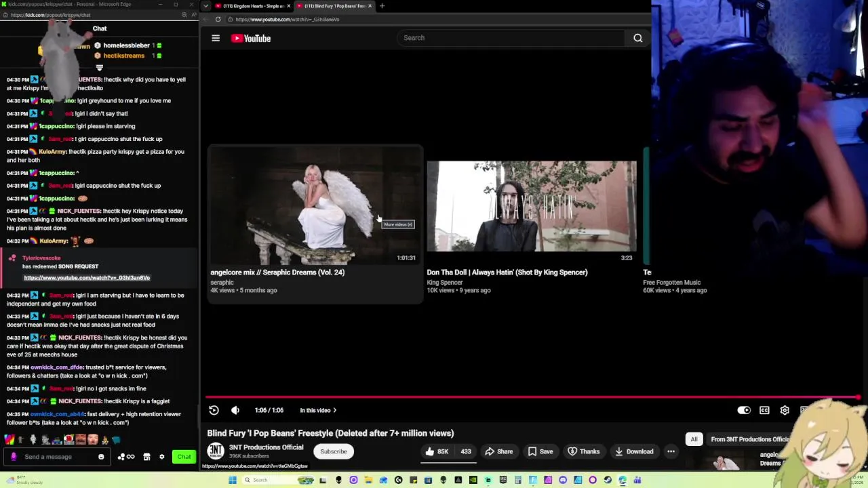Open the song request YouTube link in chat
This screenshot has width=868, height=488.
(87, 278)
